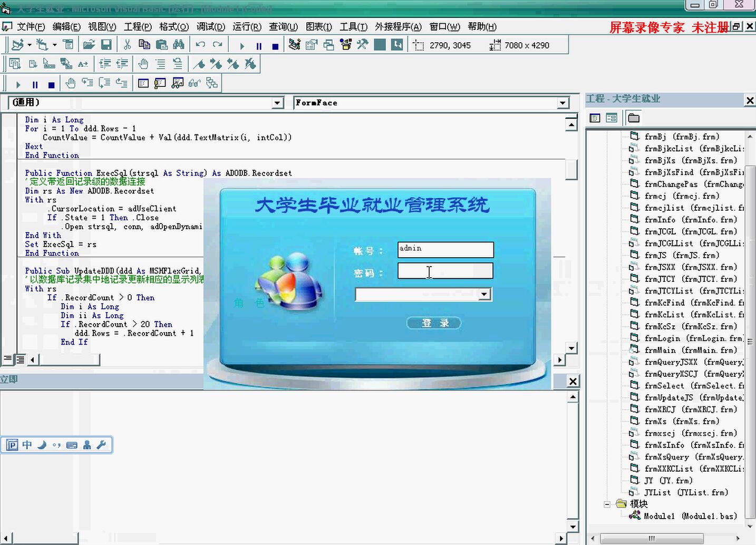The height and width of the screenshot is (545, 756).
Task: Click the Cut scissors icon
Action: [127, 45]
